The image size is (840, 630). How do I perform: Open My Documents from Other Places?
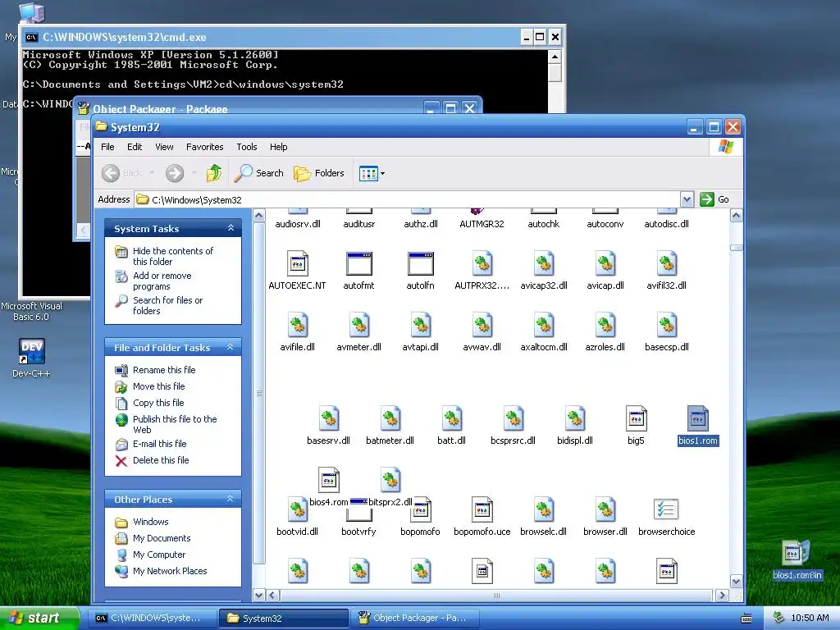[162, 538]
